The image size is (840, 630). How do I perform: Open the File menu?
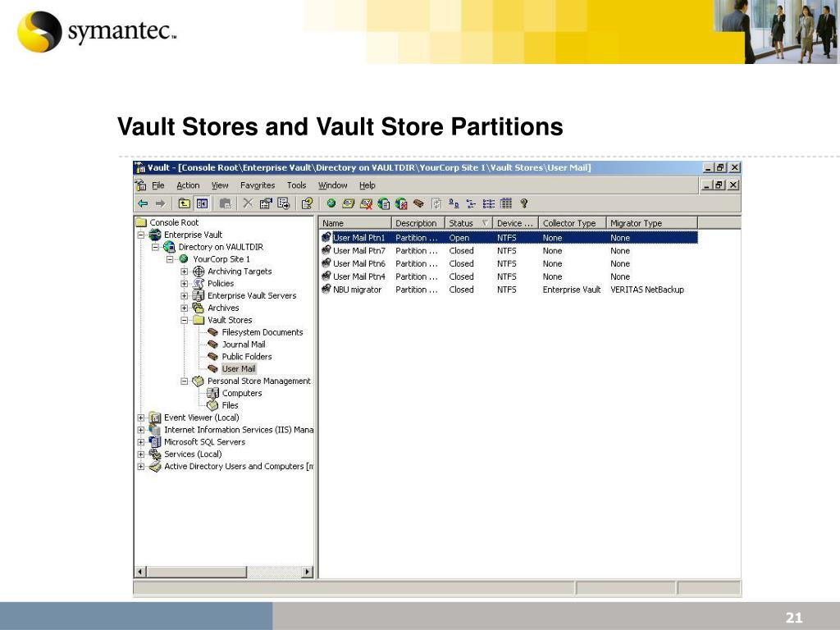(158, 185)
